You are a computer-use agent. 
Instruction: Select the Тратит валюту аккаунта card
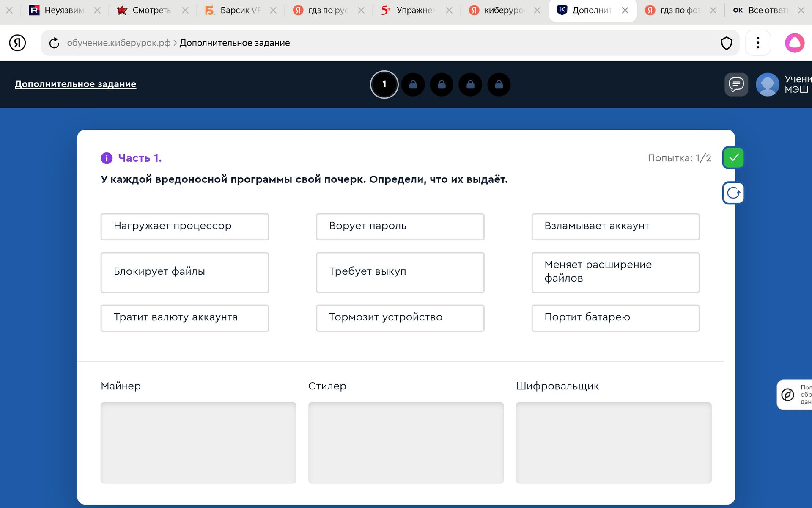click(185, 318)
